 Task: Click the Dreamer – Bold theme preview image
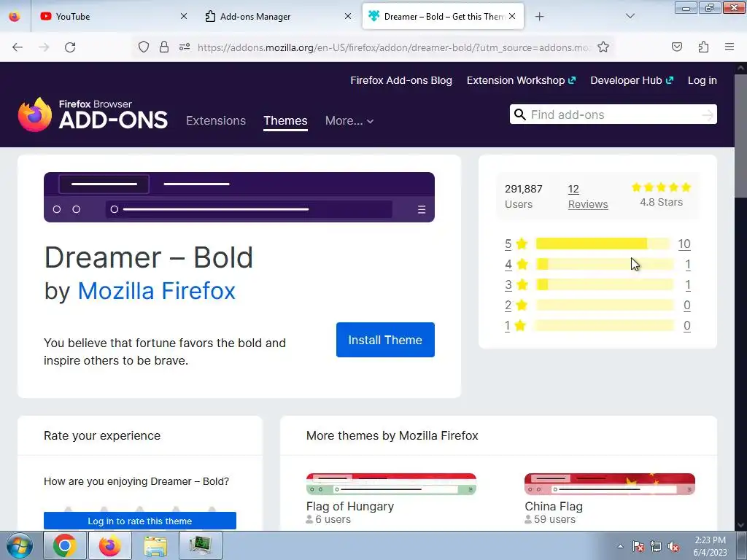(x=239, y=197)
